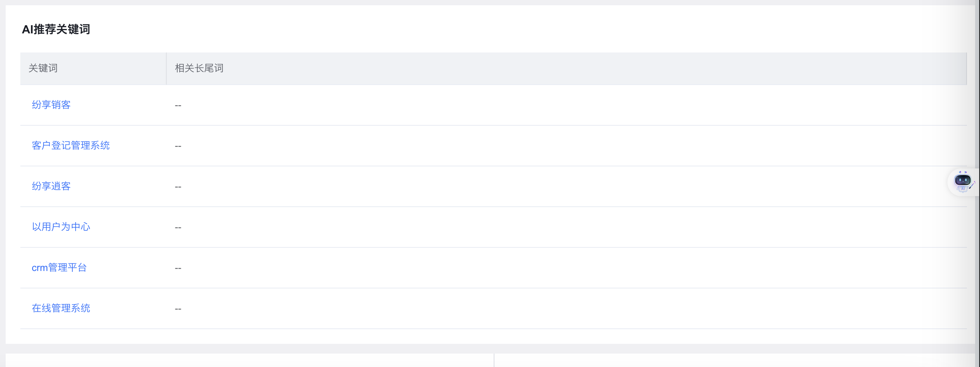980x367 pixels.
Task: Click the long-tail cell in the crm管理平台 row
Action: pyautogui.click(x=566, y=268)
